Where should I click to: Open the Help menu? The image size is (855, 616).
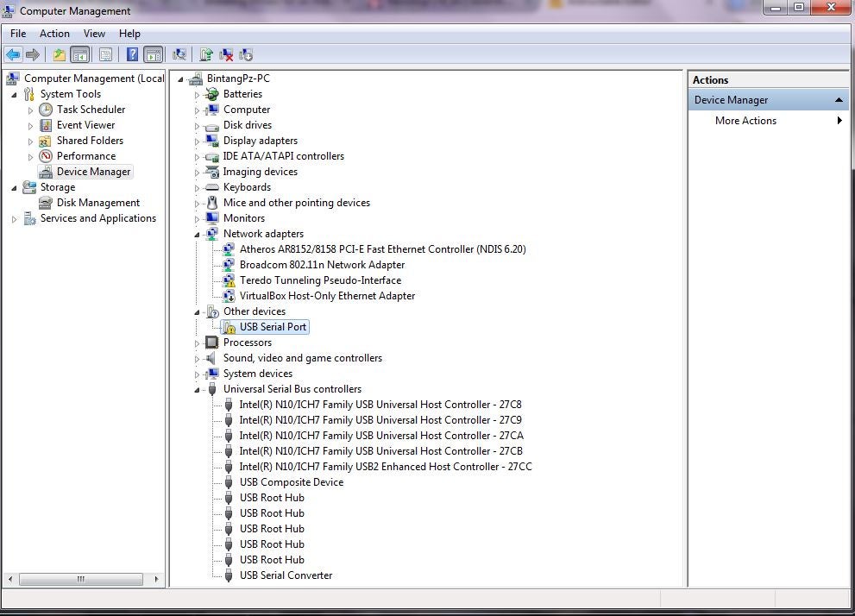click(x=129, y=34)
